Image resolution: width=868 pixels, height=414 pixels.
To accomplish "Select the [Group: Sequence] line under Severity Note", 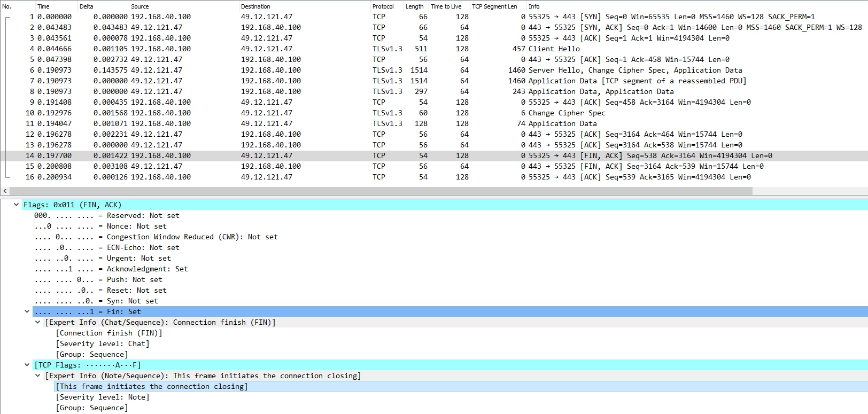I will (x=92, y=408).
